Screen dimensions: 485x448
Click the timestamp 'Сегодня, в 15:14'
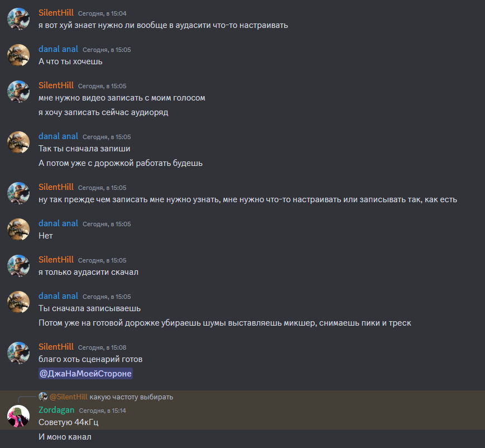[x=102, y=411]
